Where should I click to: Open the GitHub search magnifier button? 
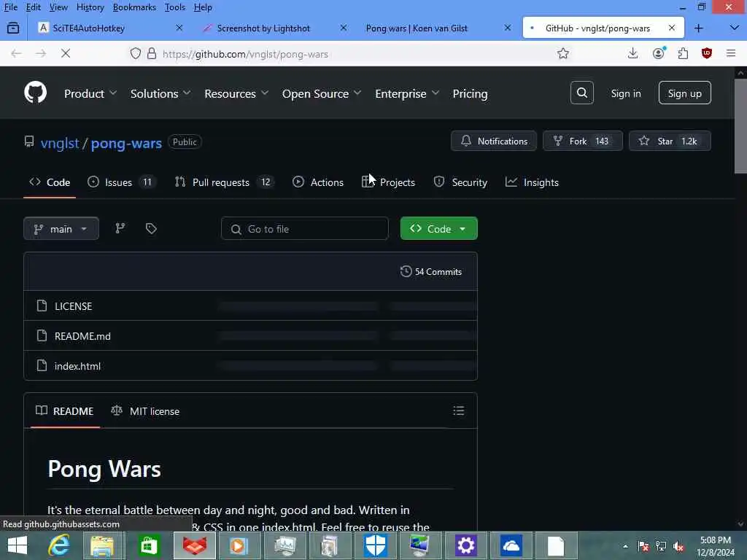point(581,93)
